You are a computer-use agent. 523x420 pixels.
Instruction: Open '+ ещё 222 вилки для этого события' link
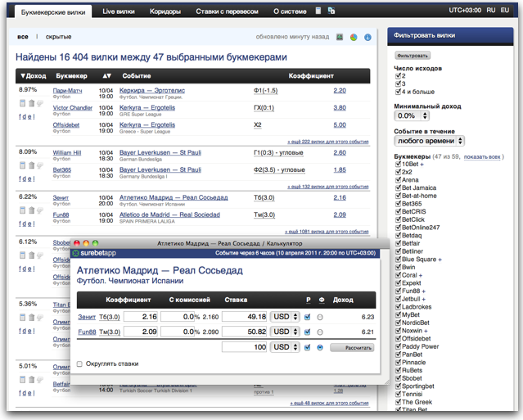(328, 142)
